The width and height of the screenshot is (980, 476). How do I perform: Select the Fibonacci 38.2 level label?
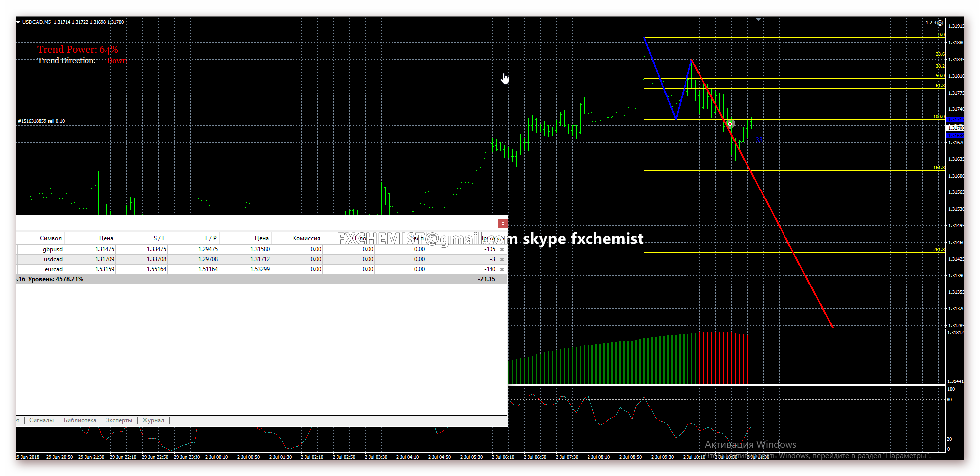(940, 66)
